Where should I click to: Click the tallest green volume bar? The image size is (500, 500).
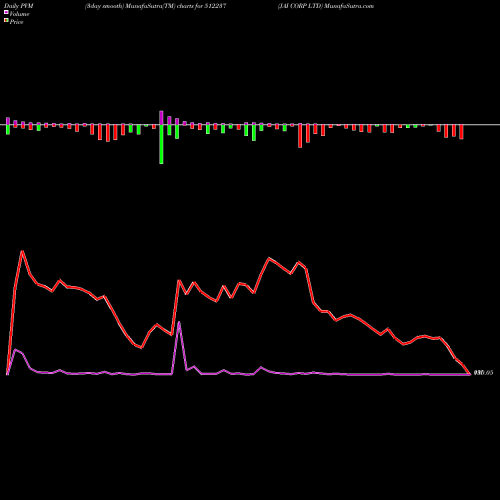(161, 144)
